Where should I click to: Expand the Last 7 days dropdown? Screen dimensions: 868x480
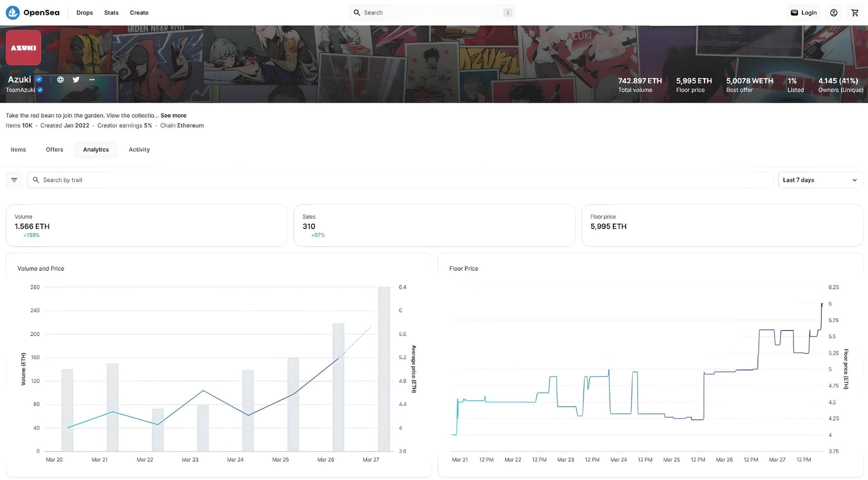[820, 180]
